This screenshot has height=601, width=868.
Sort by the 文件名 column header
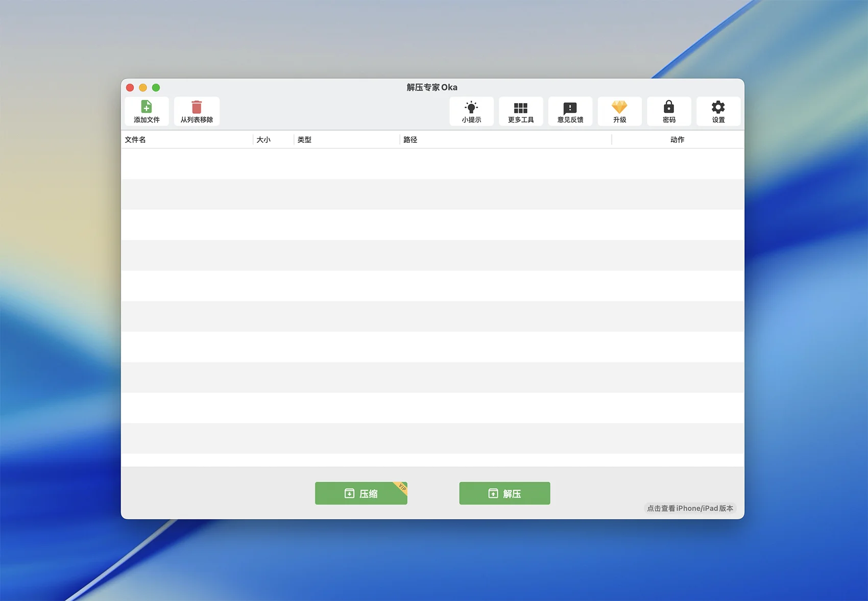pyautogui.click(x=135, y=140)
